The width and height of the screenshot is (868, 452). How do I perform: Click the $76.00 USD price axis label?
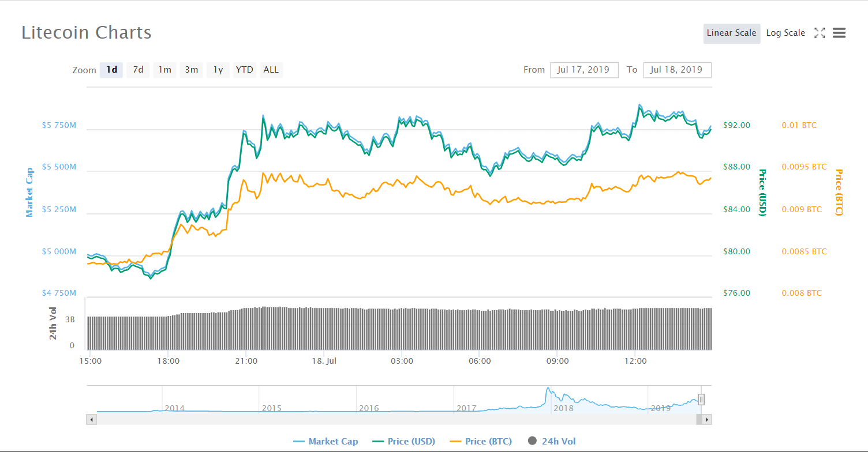pos(737,293)
